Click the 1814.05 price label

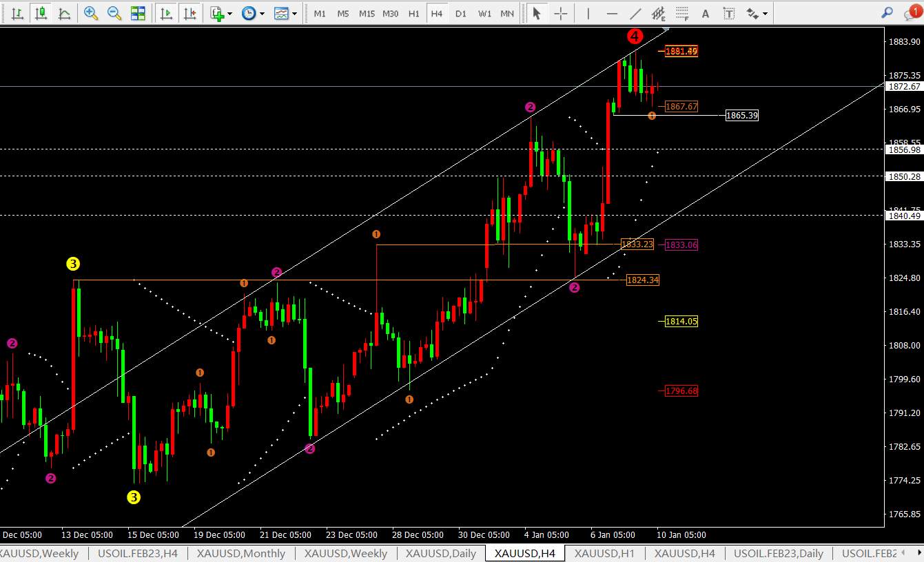681,322
